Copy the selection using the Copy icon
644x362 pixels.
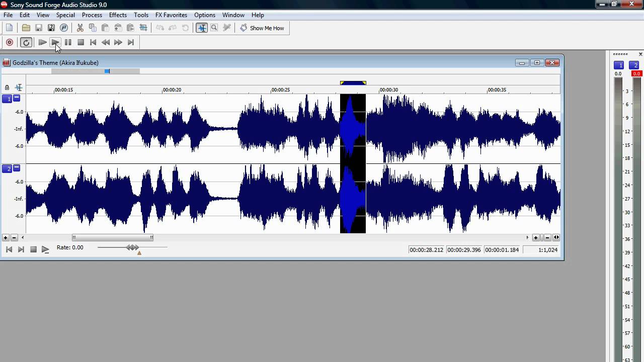(93, 28)
